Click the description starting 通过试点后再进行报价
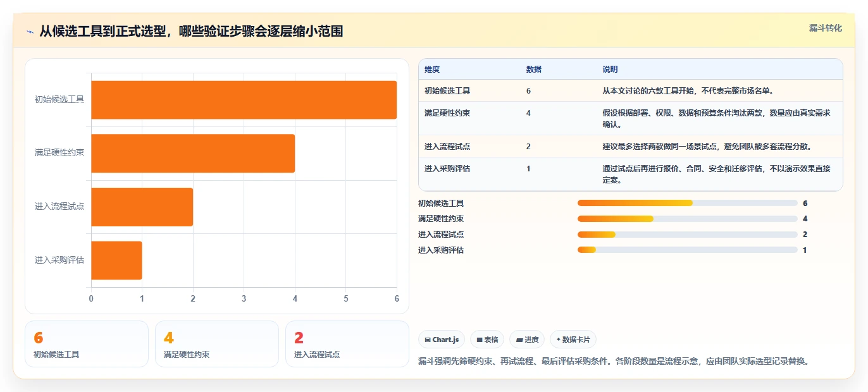Image resolution: width=868 pixels, height=392 pixels. point(716,174)
